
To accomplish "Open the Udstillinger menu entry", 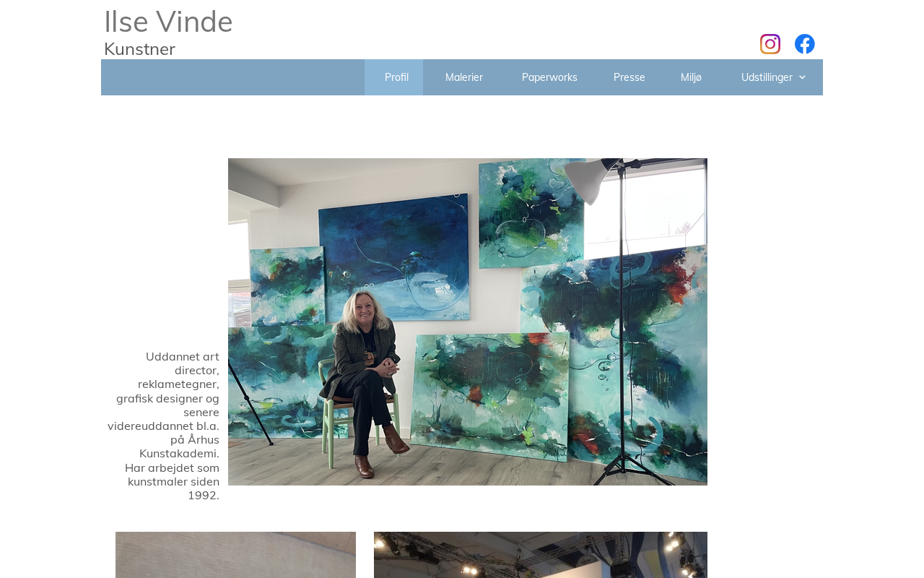I will [767, 77].
